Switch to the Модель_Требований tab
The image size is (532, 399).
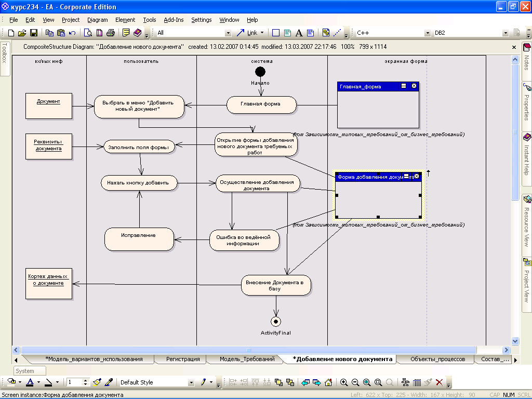(x=247, y=359)
